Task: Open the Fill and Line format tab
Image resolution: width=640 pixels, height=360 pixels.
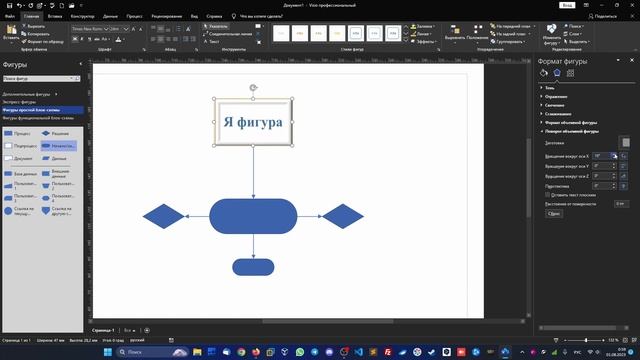Action: click(x=544, y=73)
